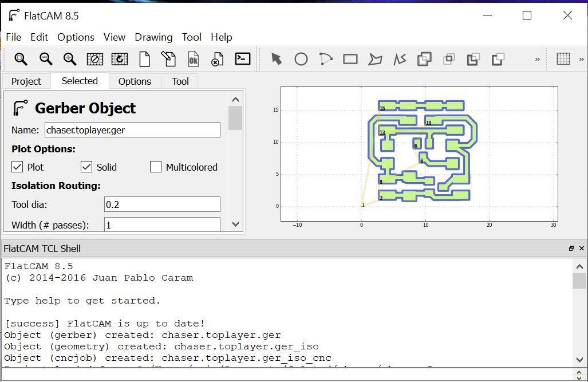Click the Zoom Out magnifier icon
Viewport: 588px width, 382px height.
(45, 59)
